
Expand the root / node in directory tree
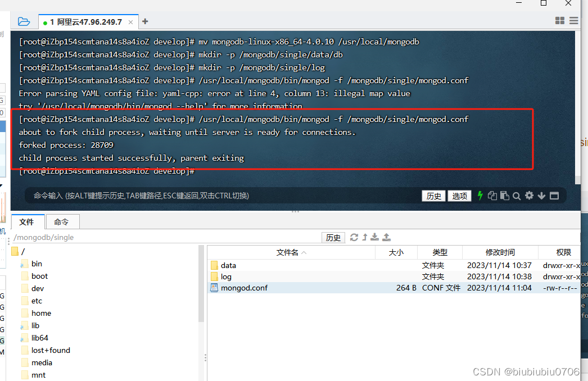coord(18,251)
